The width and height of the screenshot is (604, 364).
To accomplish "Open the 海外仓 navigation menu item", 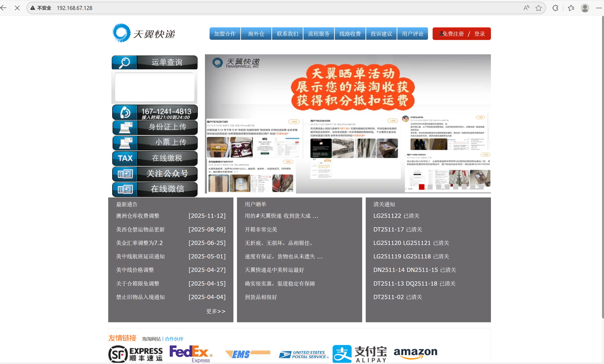I will coord(256,34).
